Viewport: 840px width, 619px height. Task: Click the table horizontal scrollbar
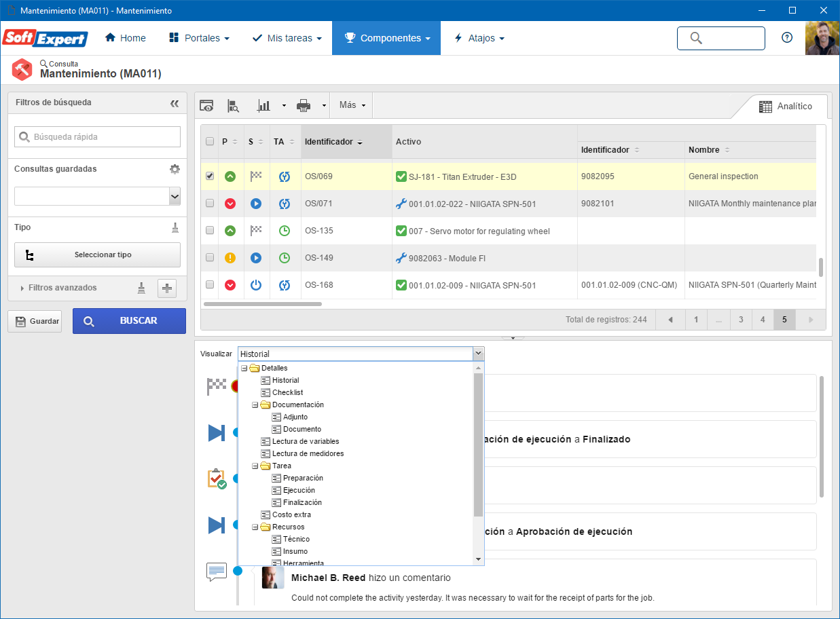(x=263, y=304)
